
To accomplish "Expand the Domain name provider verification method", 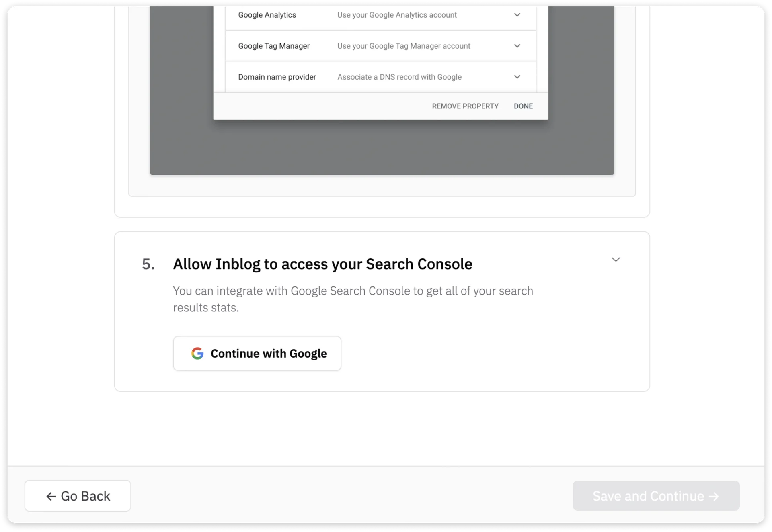I will pos(517,76).
